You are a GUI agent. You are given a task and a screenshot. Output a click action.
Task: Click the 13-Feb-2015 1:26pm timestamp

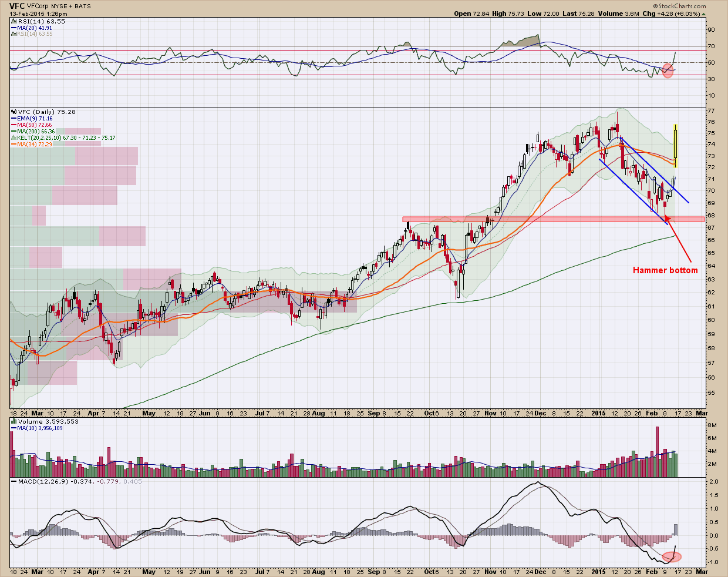(x=38, y=13)
